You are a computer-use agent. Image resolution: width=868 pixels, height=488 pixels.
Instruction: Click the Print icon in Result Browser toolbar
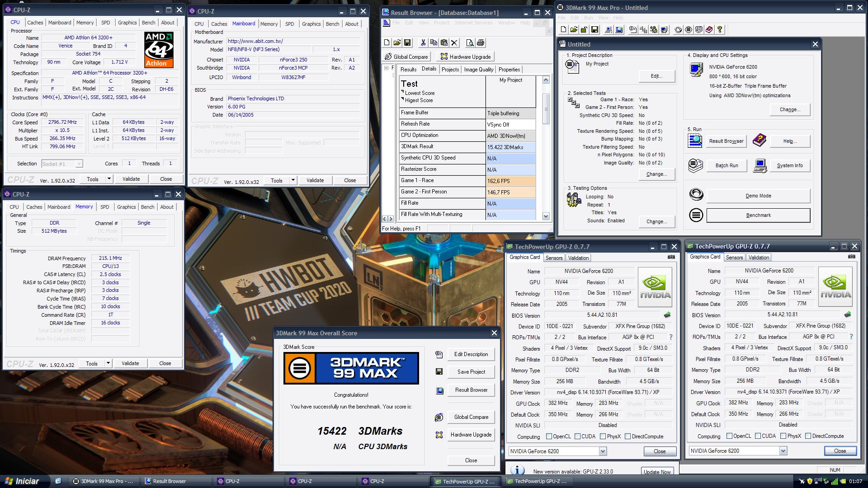click(480, 42)
